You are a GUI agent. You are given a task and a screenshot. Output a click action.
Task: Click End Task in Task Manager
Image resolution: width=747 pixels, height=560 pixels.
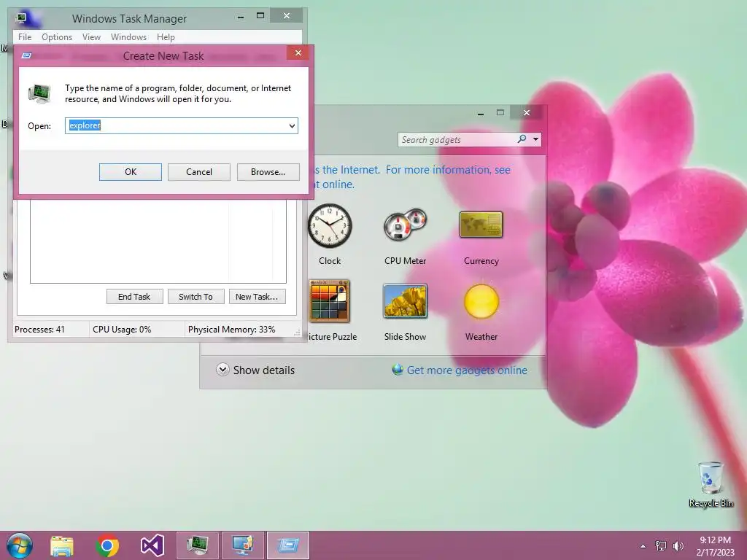[134, 297]
